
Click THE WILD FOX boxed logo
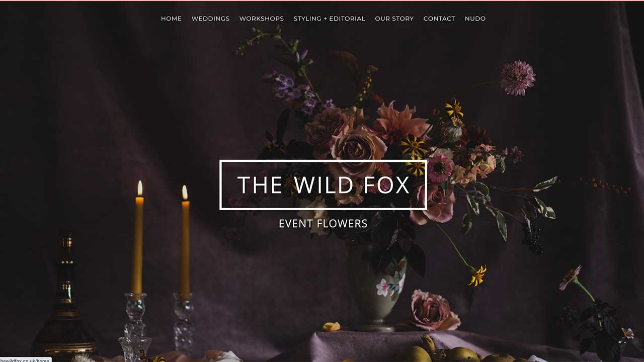pyautogui.click(x=323, y=185)
